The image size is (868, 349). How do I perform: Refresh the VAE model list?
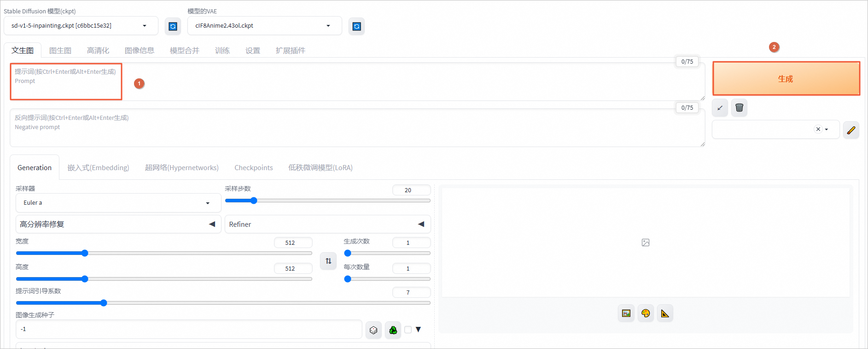tap(356, 26)
